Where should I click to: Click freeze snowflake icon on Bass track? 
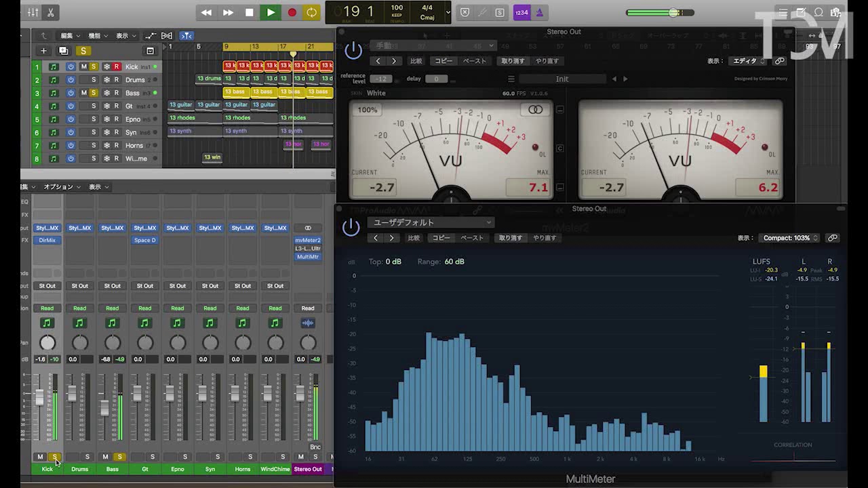click(106, 93)
